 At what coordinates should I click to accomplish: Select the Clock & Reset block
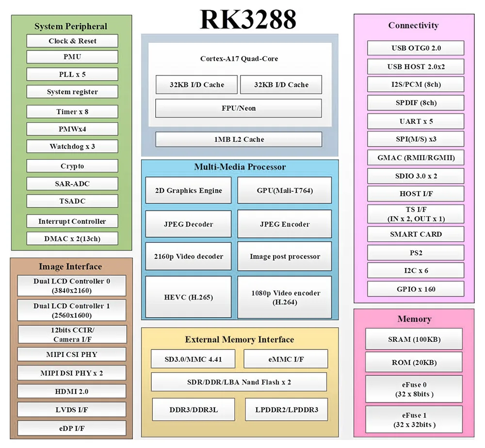(x=72, y=41)
